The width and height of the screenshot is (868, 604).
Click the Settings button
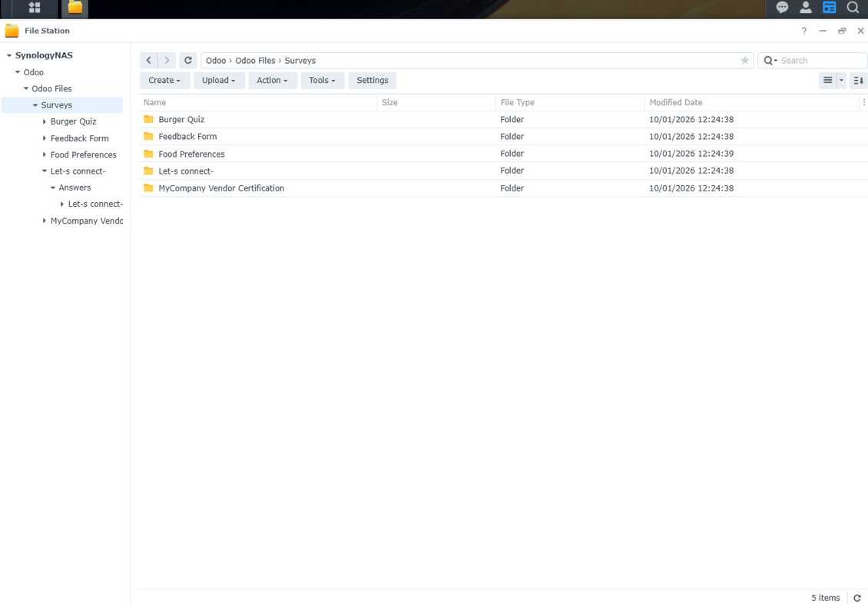[x=372, y=80]
